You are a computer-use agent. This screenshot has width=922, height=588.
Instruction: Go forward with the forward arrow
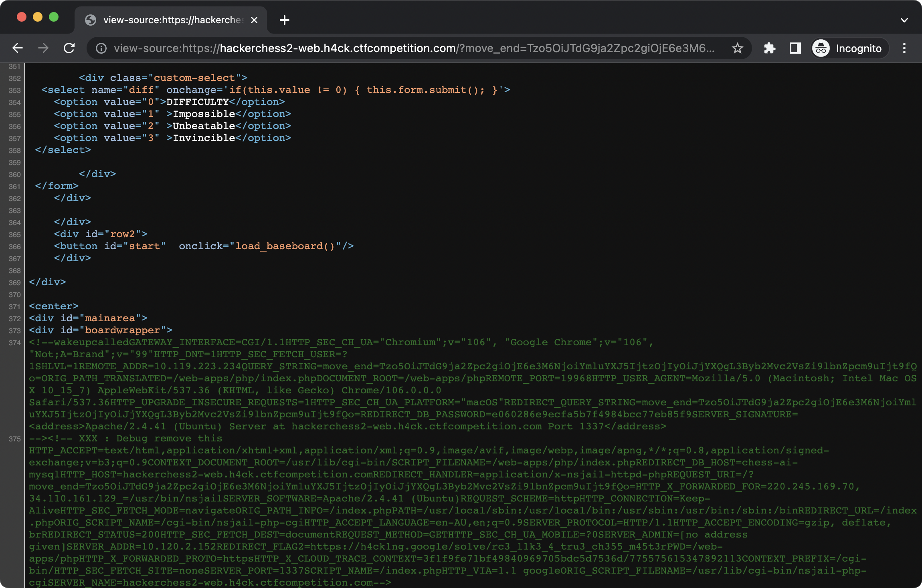pos(44,48)
